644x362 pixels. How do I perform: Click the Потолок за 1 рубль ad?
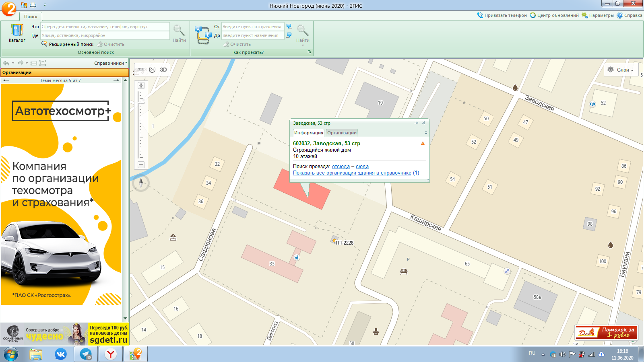(x=607, y=333)
